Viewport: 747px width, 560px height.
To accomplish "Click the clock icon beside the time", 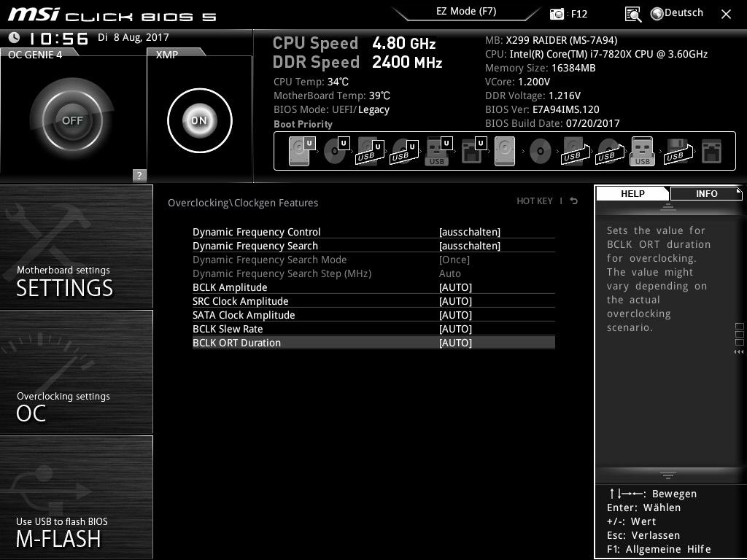I will 15,37.
